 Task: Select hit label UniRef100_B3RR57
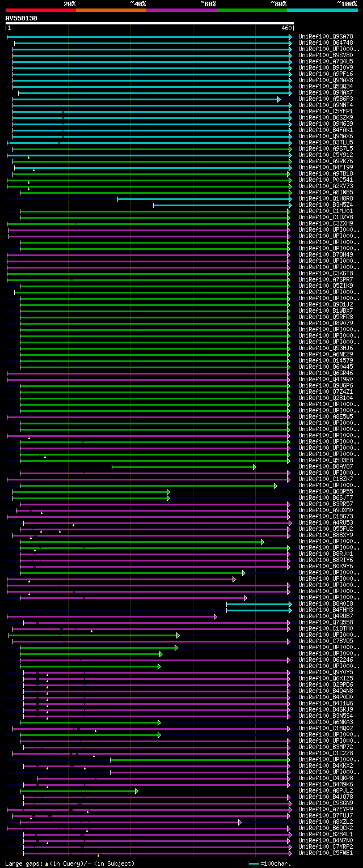pyautogui.click(x=326, y=504)
